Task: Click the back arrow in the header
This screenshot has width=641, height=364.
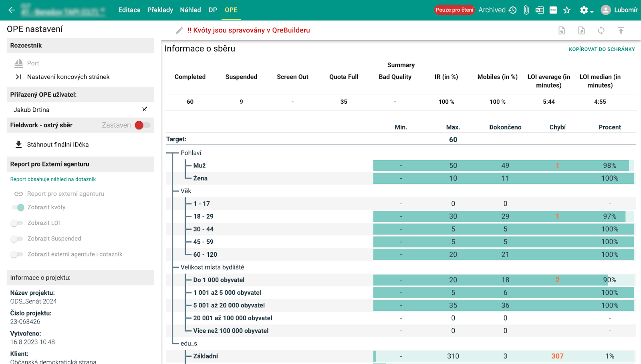Action: pos(12,10)
